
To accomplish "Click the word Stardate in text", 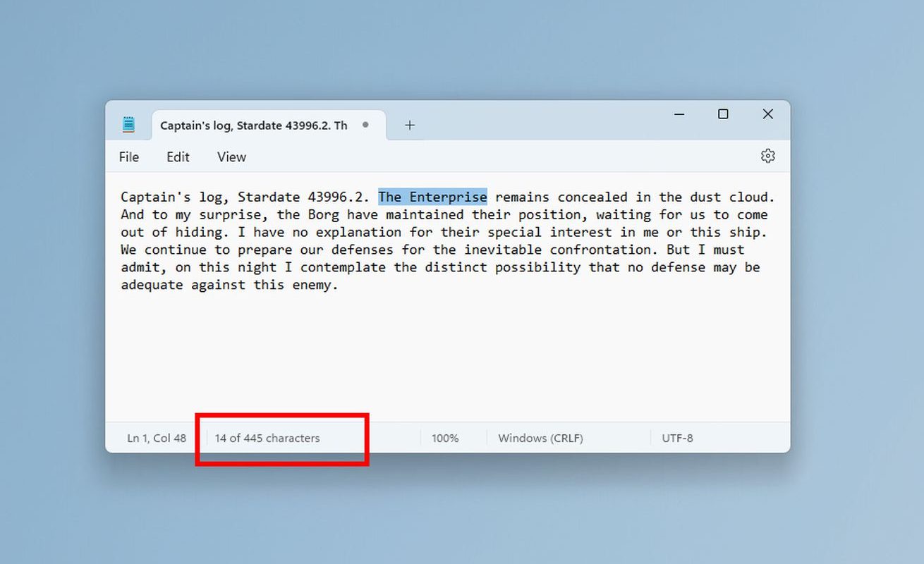I will (269, 197).
